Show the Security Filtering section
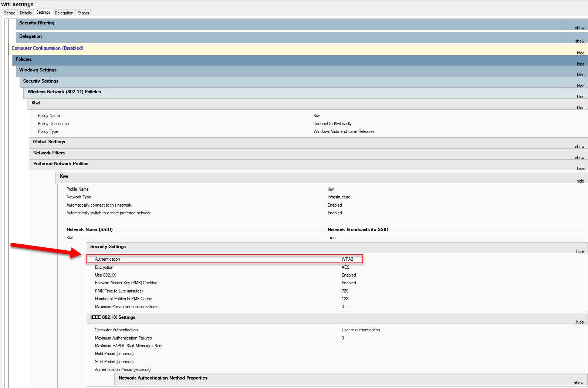 [579, 28]
